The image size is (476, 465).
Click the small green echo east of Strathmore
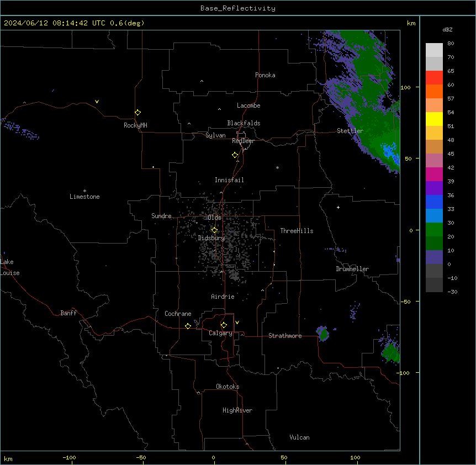(323, 334)
